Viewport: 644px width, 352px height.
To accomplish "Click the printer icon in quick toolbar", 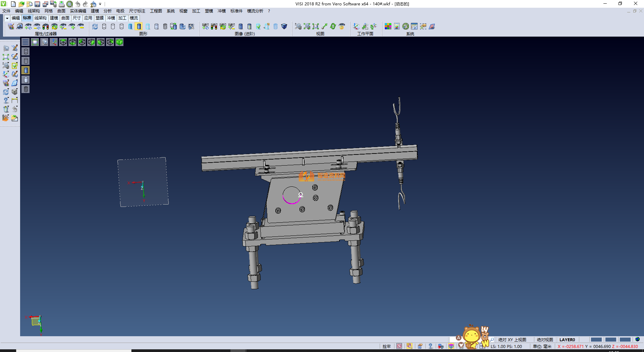I will 62,4.
